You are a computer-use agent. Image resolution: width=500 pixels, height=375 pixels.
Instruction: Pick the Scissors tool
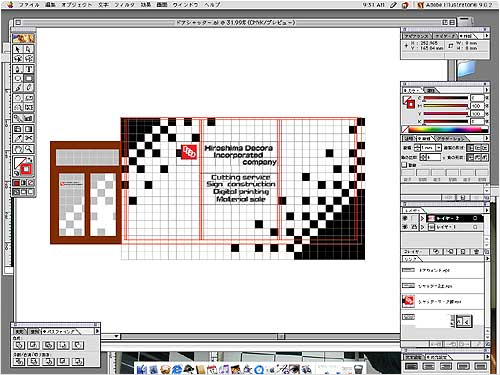[29, 138]
